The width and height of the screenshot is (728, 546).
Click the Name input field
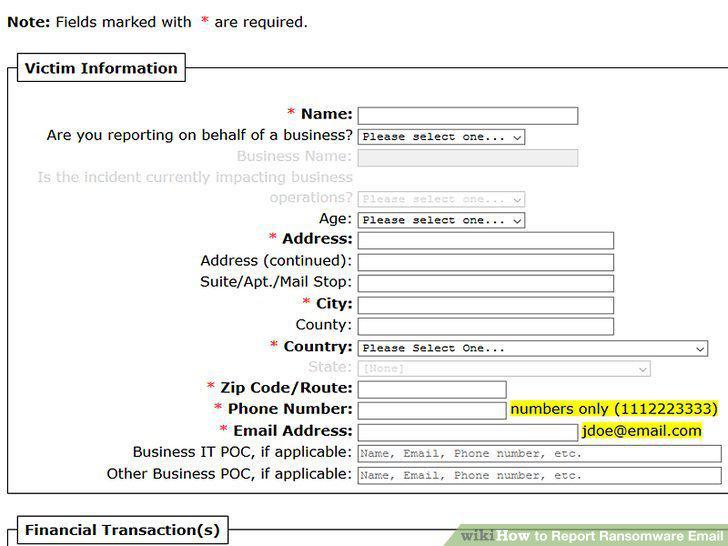pos(468,116)
